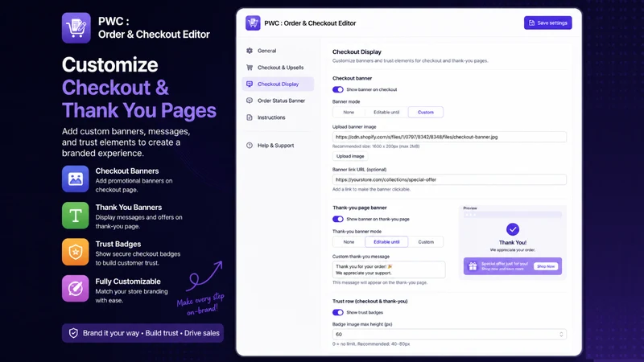
Task: Click 'PWC : Order & Checkout Editor' header title
Action: coord(310,23)
